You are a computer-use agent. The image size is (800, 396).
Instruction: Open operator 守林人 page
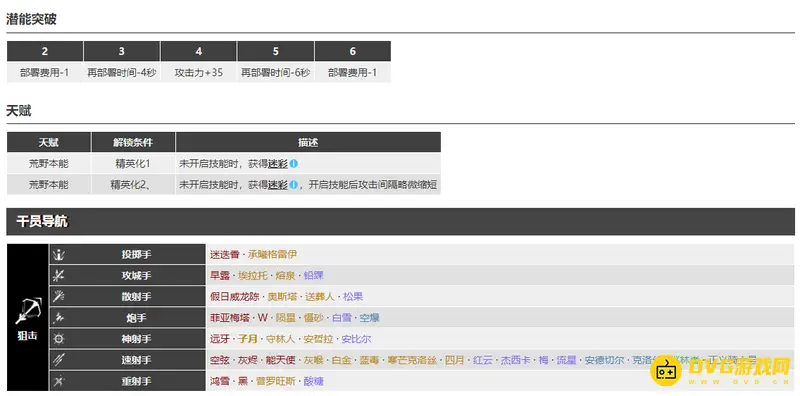[x=281, y=339]
